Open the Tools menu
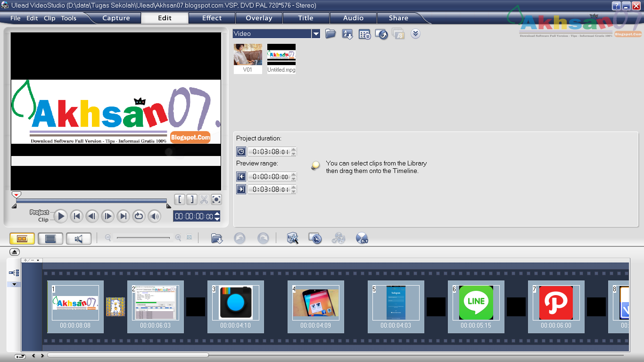The width and height of the screenshot is (644, 362). (69, 18)
